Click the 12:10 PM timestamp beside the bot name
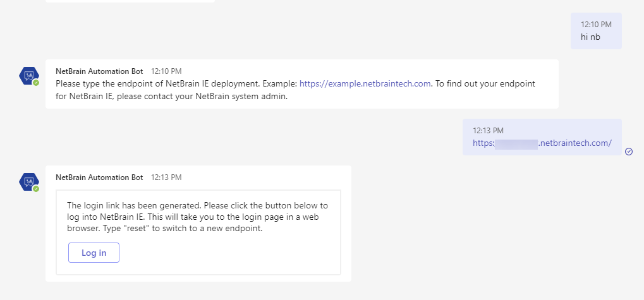The image size is (644, 300). pos(166,71)
